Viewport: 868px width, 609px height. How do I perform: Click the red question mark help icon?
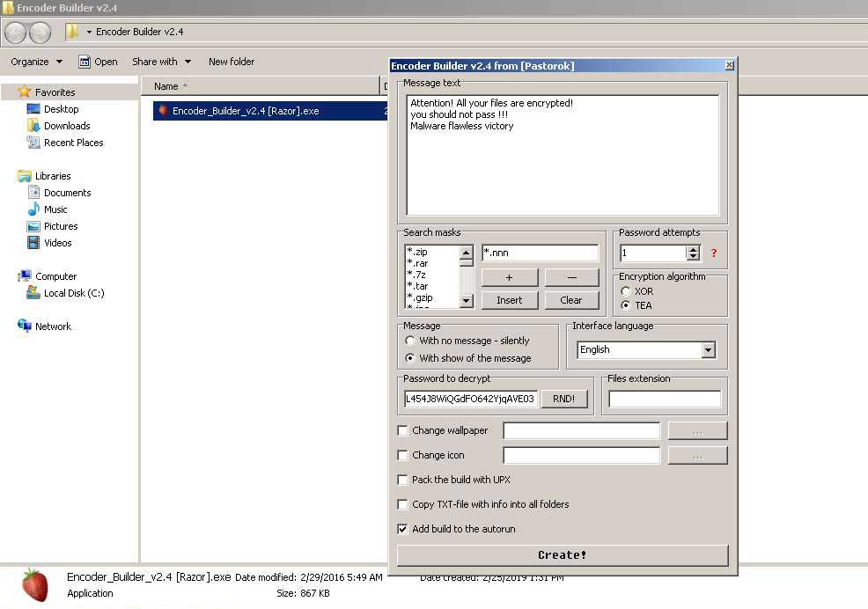click(x=713, y=251)
